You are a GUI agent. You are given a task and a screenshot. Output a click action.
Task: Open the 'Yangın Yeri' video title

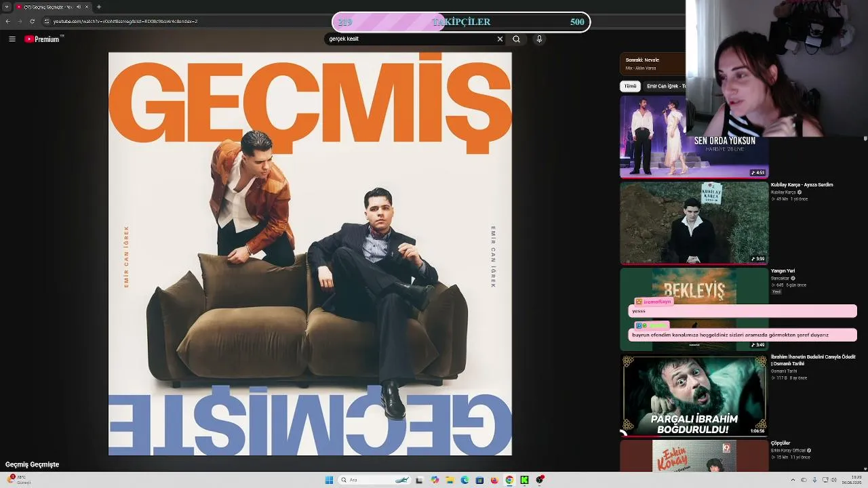coord(783,271)
